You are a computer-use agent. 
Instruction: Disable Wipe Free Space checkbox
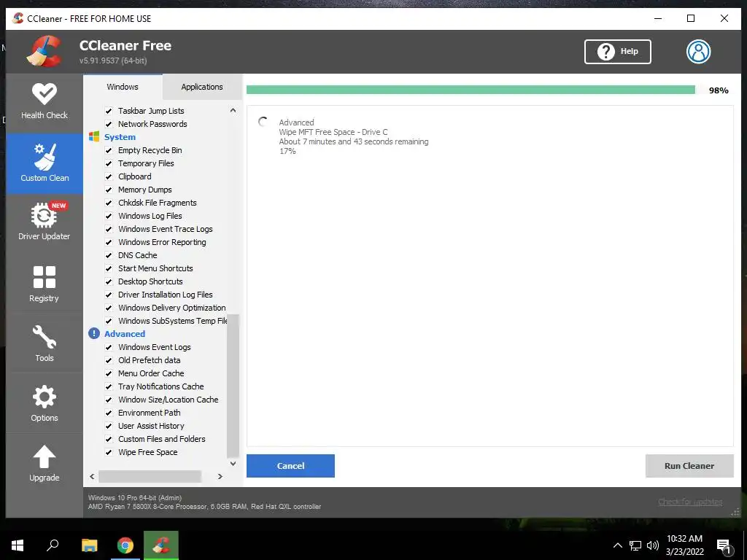coord(109,452)
